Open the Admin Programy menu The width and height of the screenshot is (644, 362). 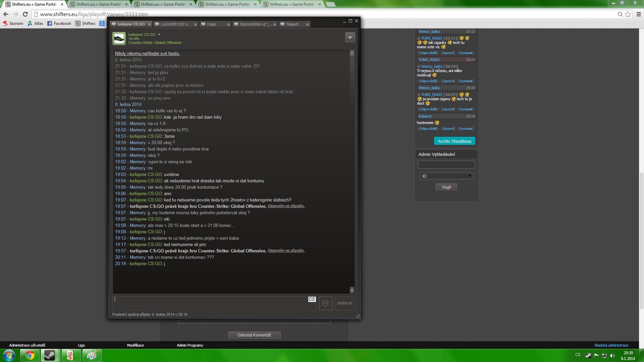[x=190, y=345]
